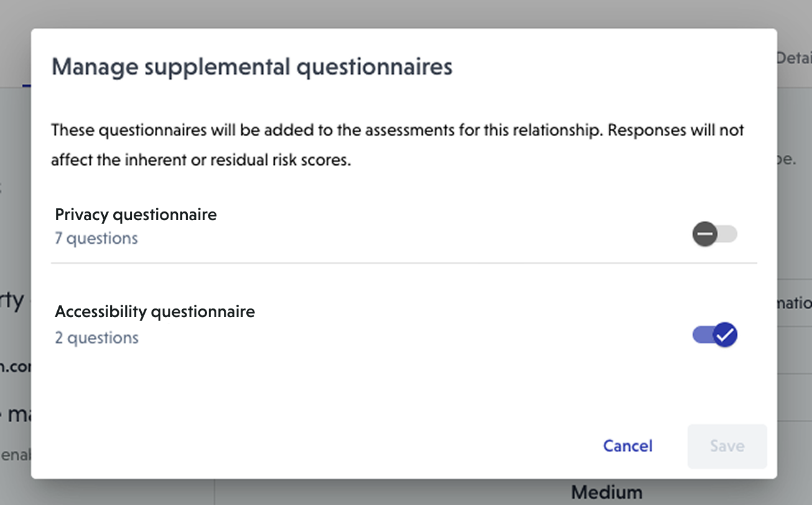Click the description text about risk scores
812x505 pixels.
[x=398, y=145]
